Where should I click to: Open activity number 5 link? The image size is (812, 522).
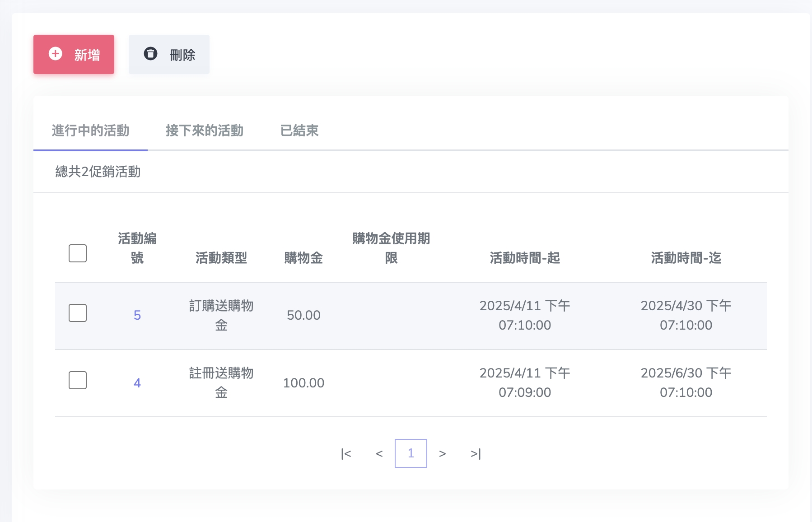137,315
